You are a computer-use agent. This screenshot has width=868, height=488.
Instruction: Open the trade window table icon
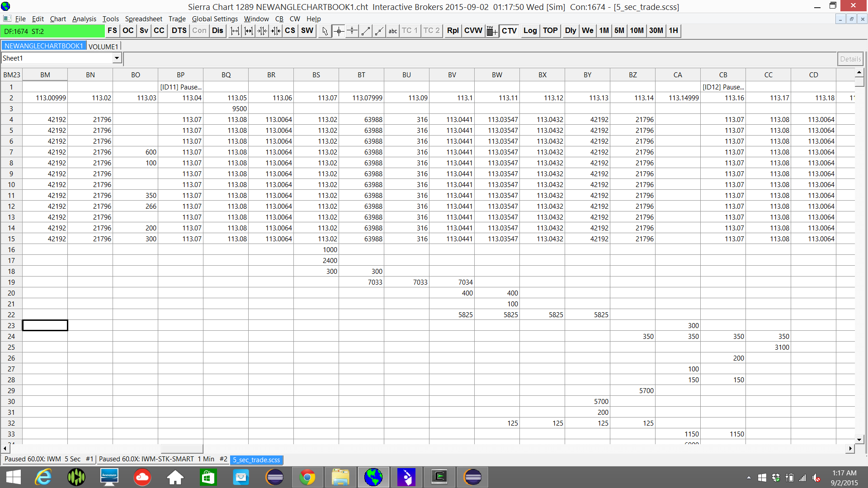(x=491, y=31)
